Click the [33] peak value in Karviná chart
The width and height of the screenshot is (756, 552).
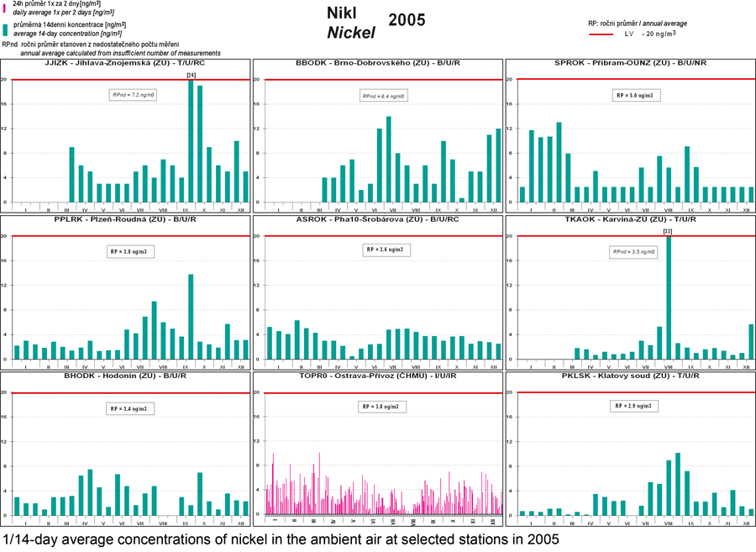[x=668, y=232]
